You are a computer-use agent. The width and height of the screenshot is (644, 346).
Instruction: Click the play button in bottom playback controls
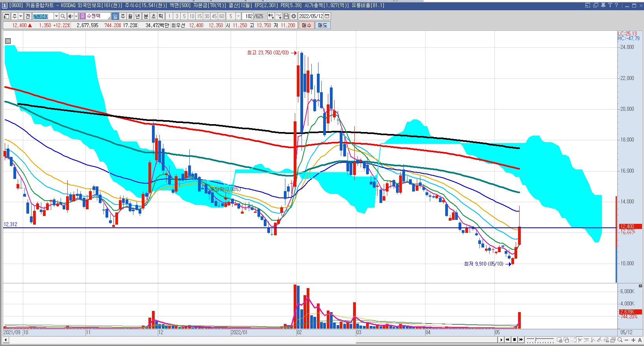click(x=501, y=340)
